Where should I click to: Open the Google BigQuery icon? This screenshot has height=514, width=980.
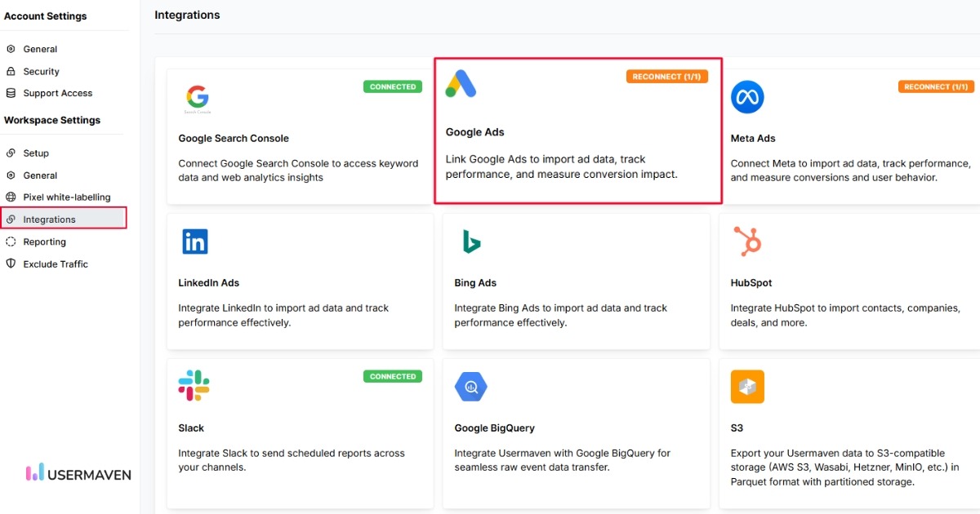coord(470,386)
